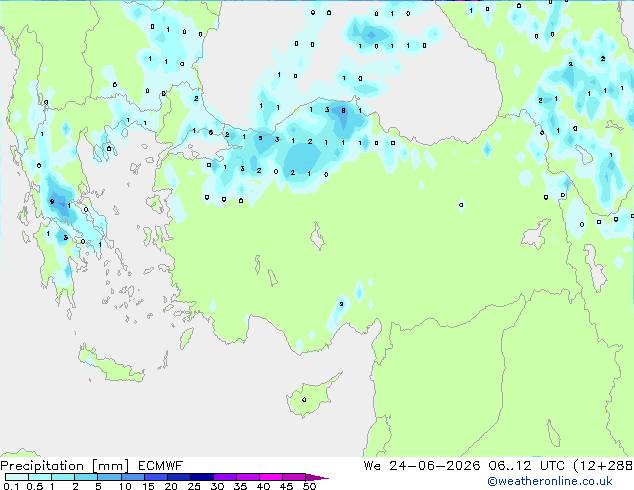Select the 9 value in western Greece

[x=52, y=201]
